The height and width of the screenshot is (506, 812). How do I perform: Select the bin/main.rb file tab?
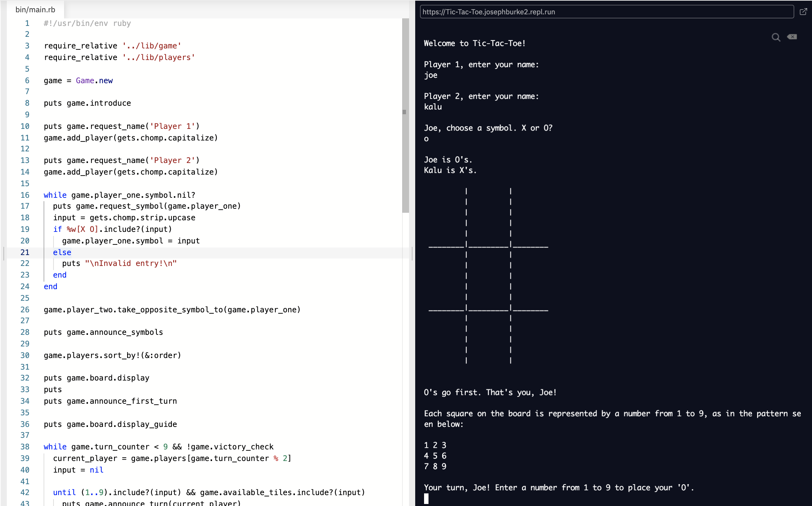(x=35, y=10)
